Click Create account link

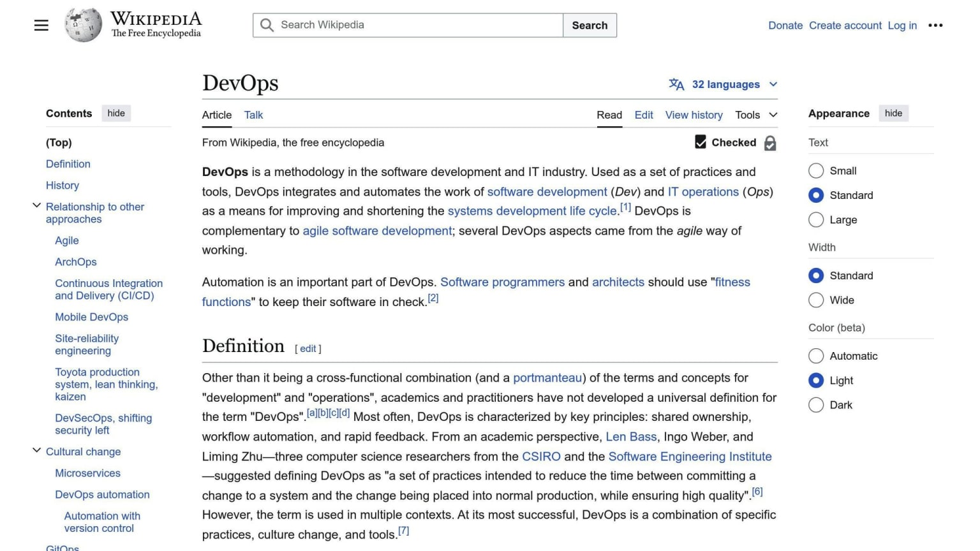(845, 26)
